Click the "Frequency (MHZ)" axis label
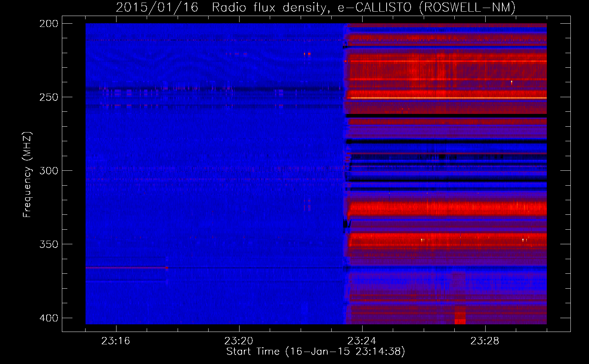Viewport: 589px width, 364px height. 27,174
